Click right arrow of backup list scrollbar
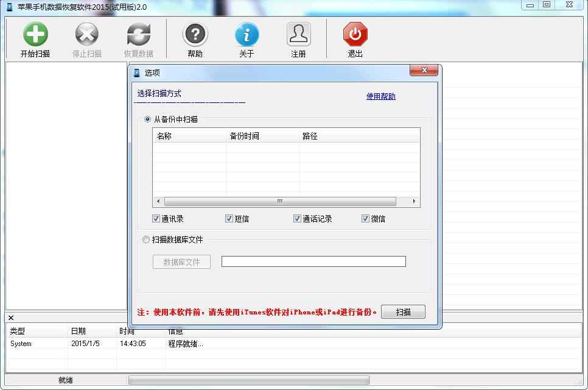Screen dimensions: 588x390 point(414,201)
